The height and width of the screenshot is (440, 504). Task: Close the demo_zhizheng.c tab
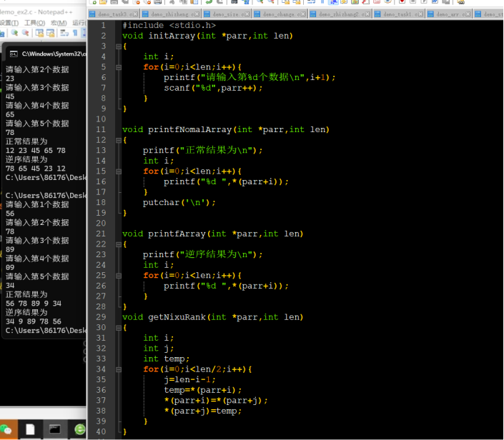point(197,14)
